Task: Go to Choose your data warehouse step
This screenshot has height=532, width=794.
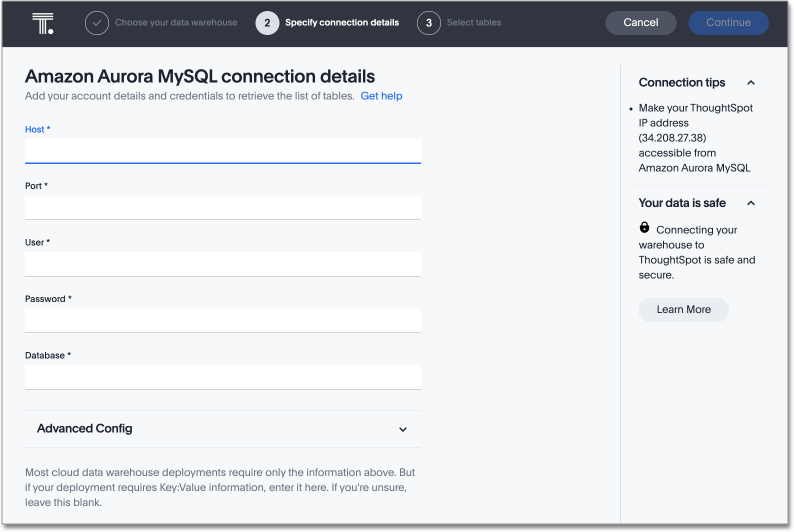Action: click(176, 23)
